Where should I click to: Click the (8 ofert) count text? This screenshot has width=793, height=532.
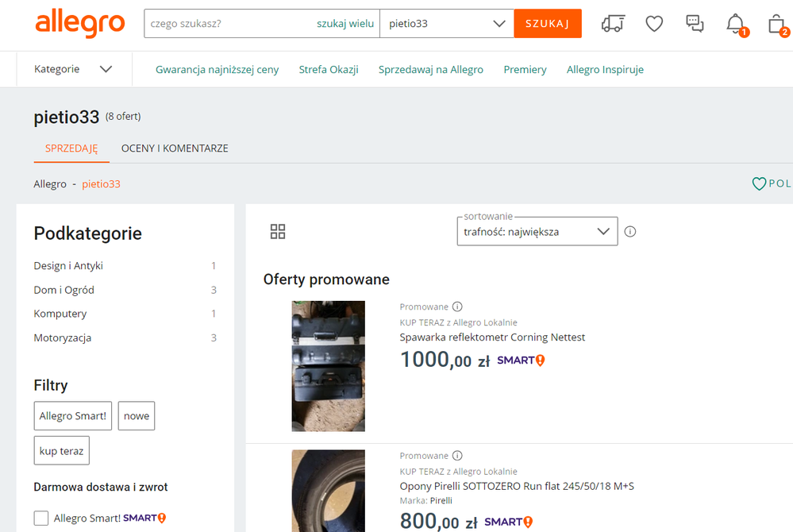[123, 116]
